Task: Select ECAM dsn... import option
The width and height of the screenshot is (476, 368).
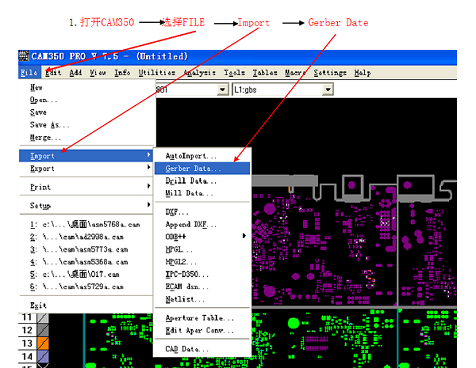Action: click(202, 287)
